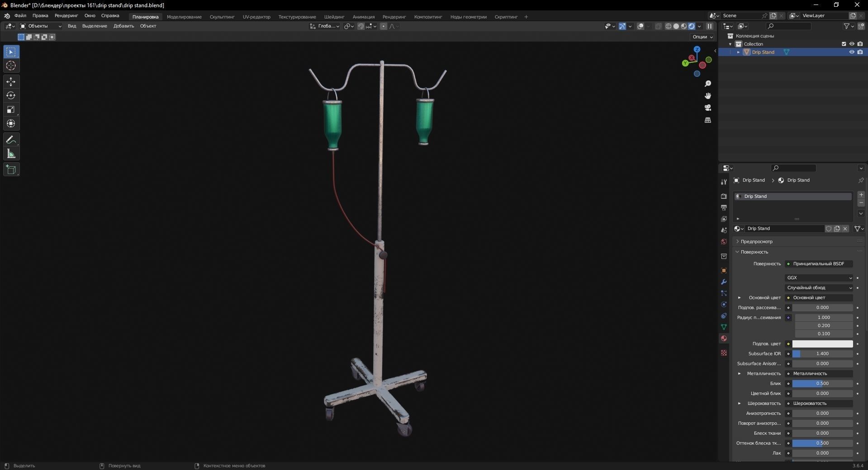Image resolution: width=868 pixels, height=470 pixels.
Task: Add a material slot with plus button
Action: point(861,195)
